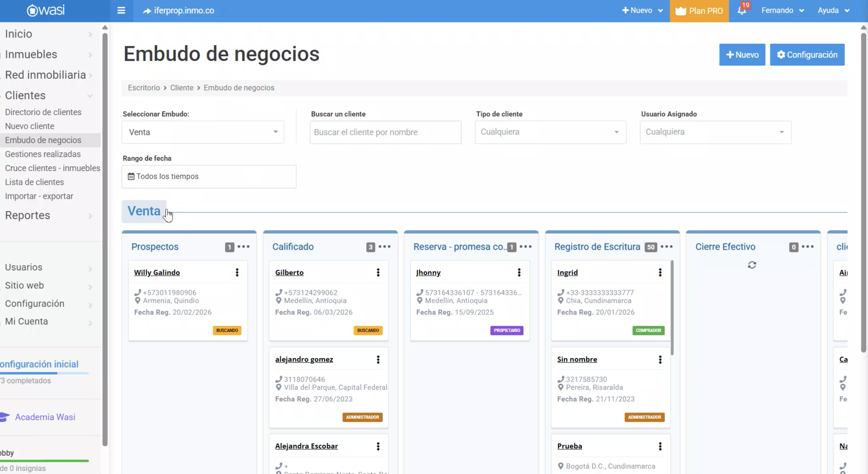This screenshot has width=868, height=474.
Task: Click the Rango de fecha date picker
Action: (x=209, y=177)
